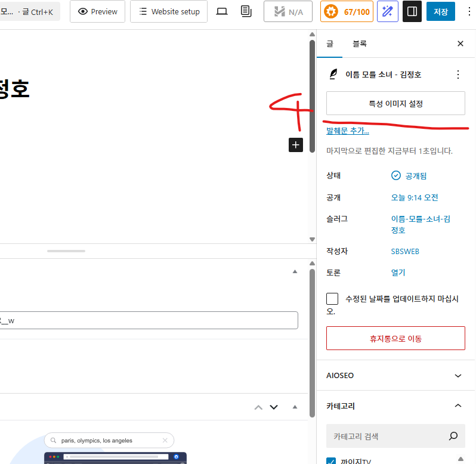
Task: Move meta box down with down chevron
Action: pyautogui.click(x=274, y=407)
